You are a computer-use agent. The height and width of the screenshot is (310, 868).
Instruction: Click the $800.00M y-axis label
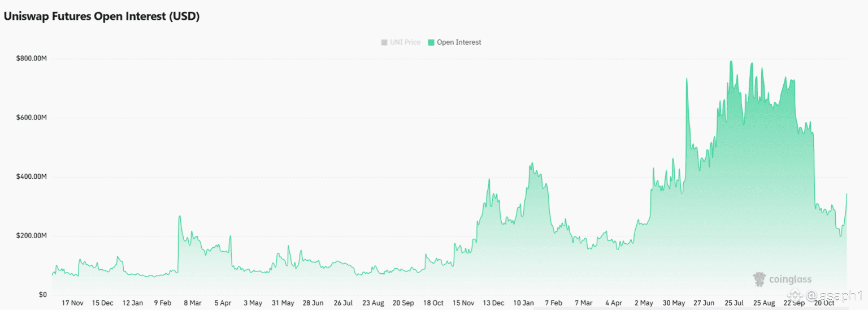point(32,59)
